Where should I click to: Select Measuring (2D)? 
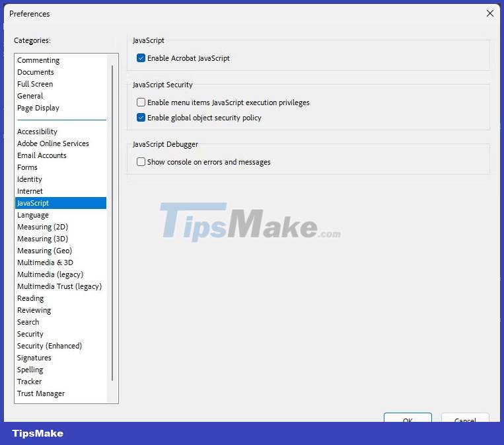(61, 227)
